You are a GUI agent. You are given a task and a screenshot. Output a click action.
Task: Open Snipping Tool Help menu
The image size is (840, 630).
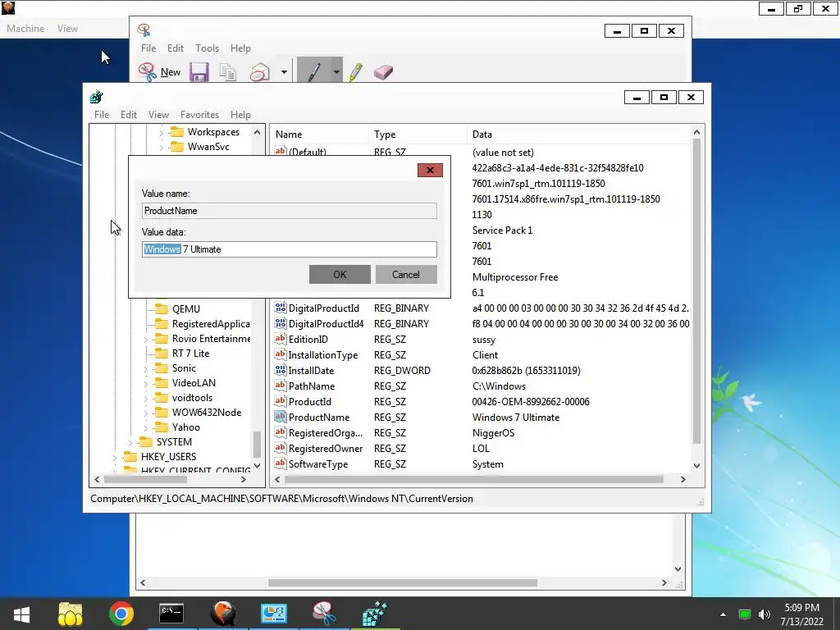pos(240,48)
